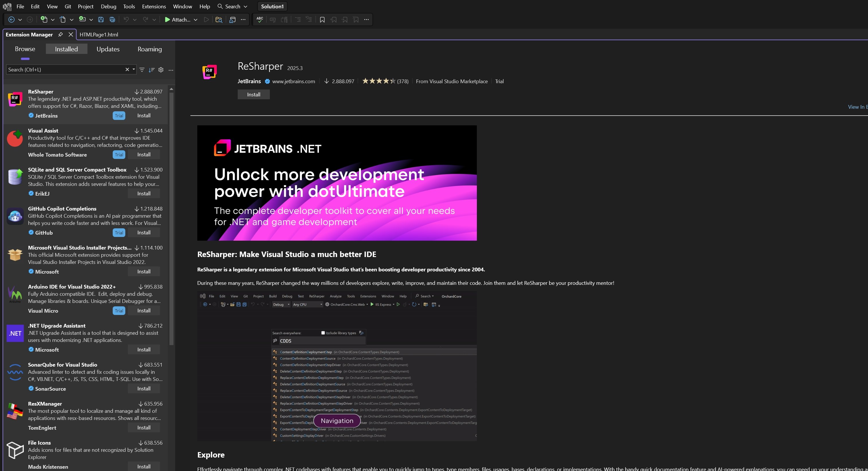Open Extension Manager settings gear icon
Viewport: 868px width, 471px height.
tap(161, 70)
